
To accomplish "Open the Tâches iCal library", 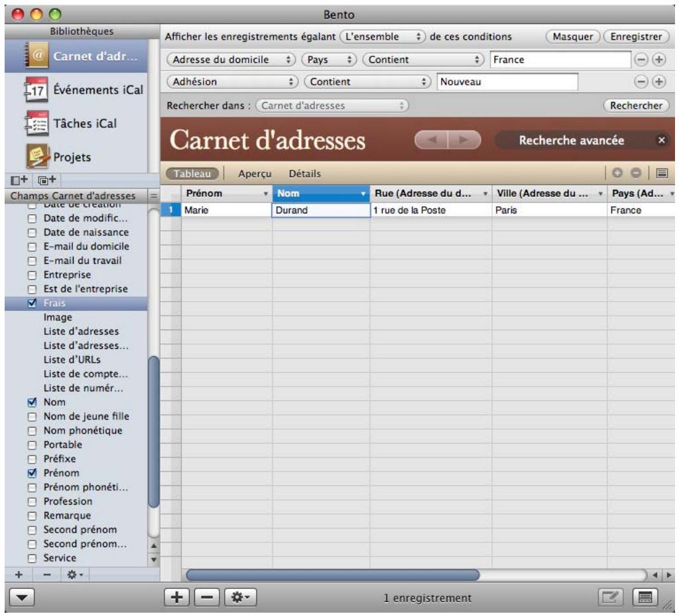I will (x=76, y=124).
